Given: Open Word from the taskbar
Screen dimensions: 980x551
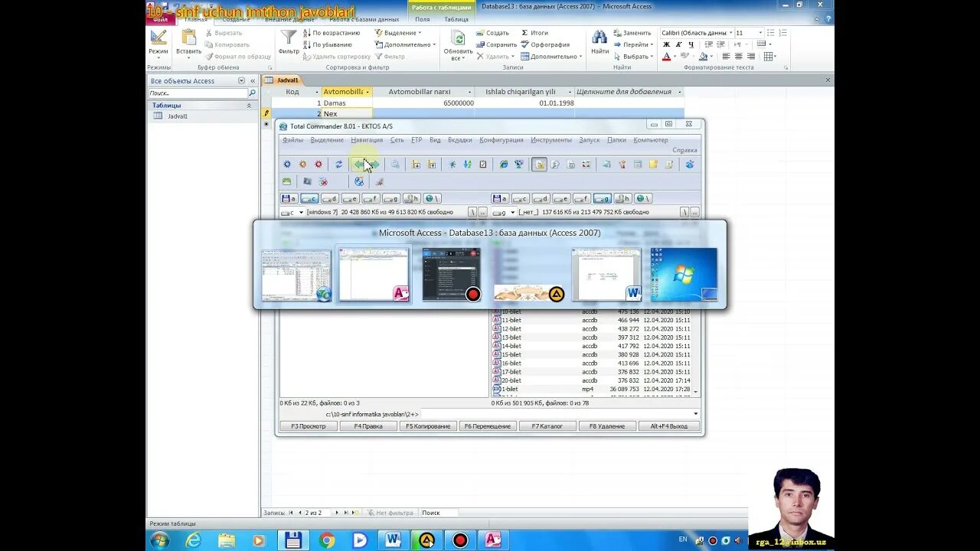Looking at the screenshot, I should tap(393, 540).
